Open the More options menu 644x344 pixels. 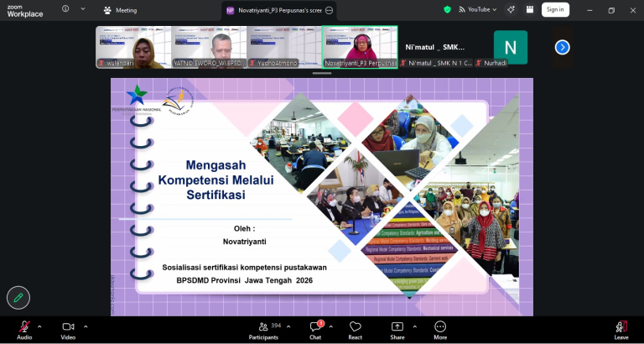[440, 330]
